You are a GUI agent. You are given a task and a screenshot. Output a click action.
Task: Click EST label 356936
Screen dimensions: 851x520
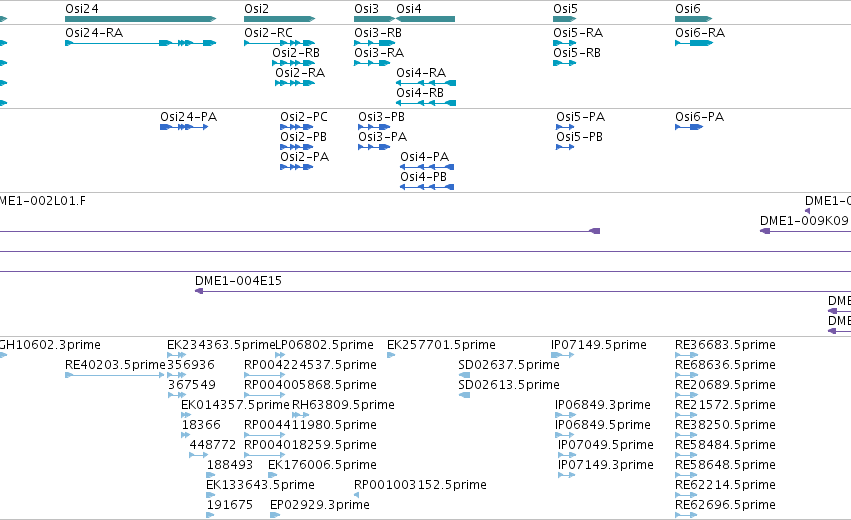191,365
